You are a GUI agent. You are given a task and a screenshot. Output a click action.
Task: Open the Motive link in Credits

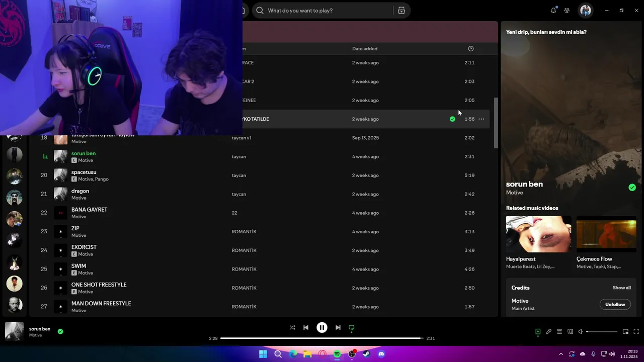(520, 301)
